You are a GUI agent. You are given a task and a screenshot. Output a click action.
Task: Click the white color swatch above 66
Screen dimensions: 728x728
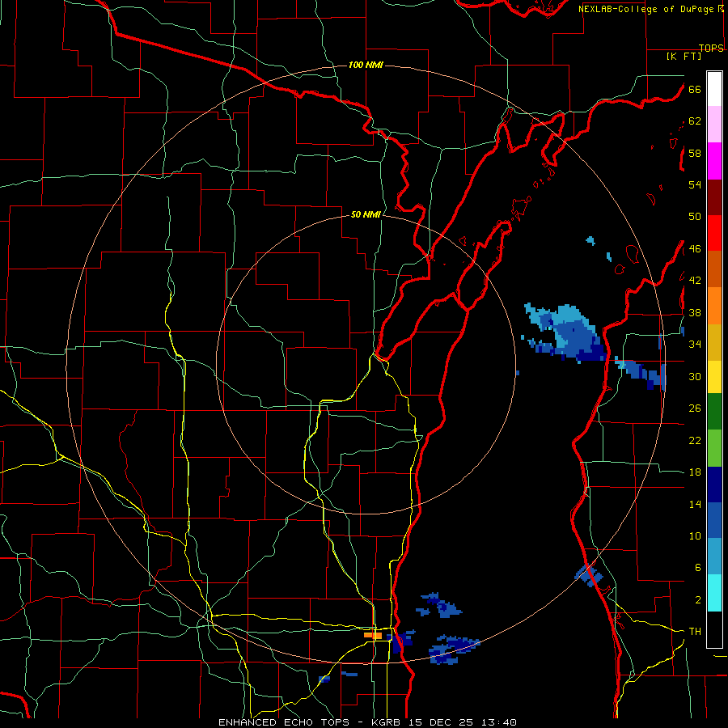tap(714, 89)
